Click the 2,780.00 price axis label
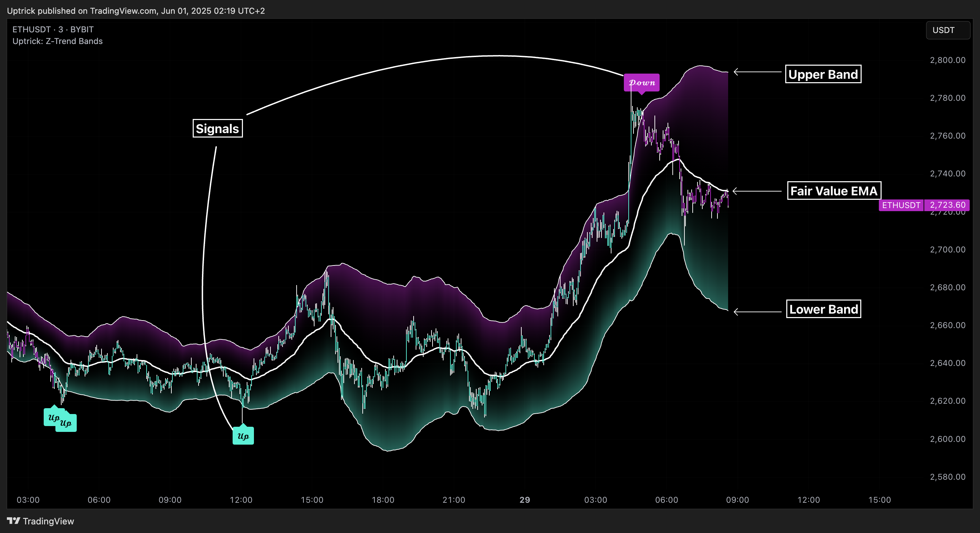980x533 pixels. pyautogui.click(x=948, y=98)
